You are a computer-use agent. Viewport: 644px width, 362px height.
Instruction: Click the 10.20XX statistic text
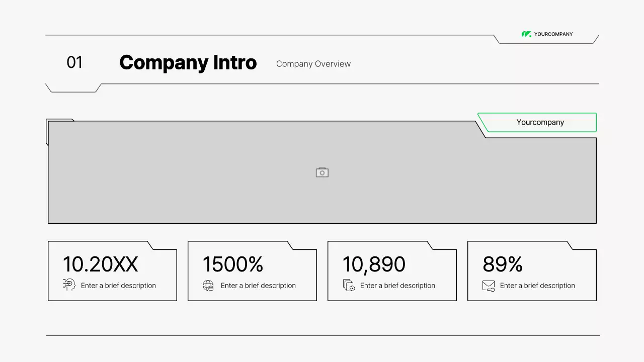click(x=100, y=264)
